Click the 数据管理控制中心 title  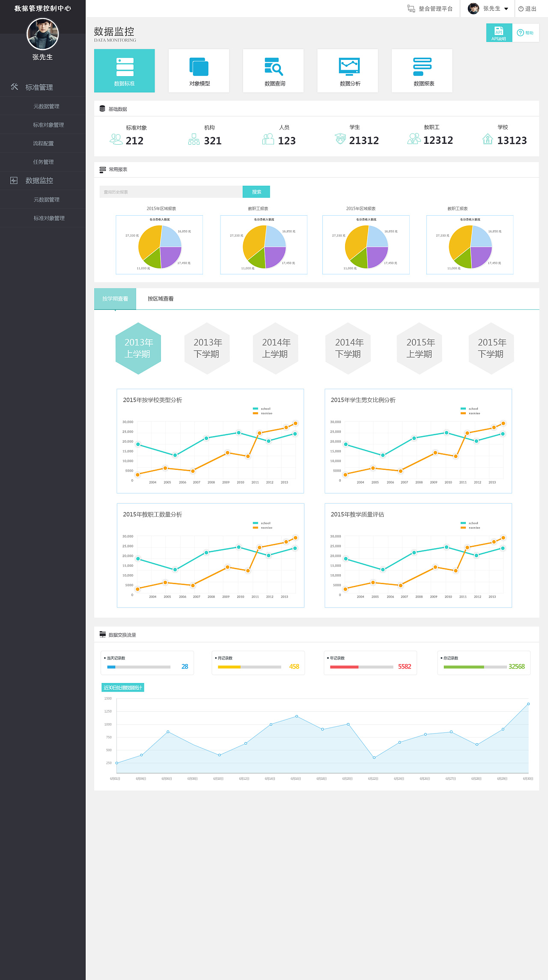[x=43, y=8]
